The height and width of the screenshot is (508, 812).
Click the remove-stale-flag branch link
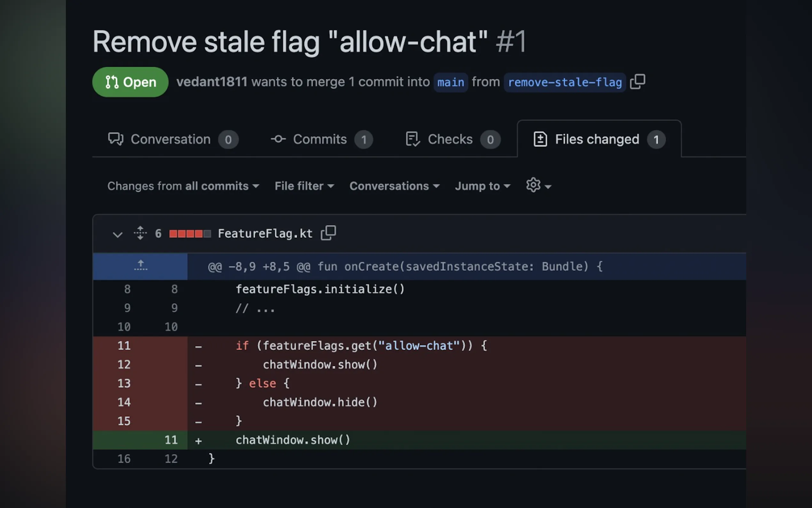[565, 82]
